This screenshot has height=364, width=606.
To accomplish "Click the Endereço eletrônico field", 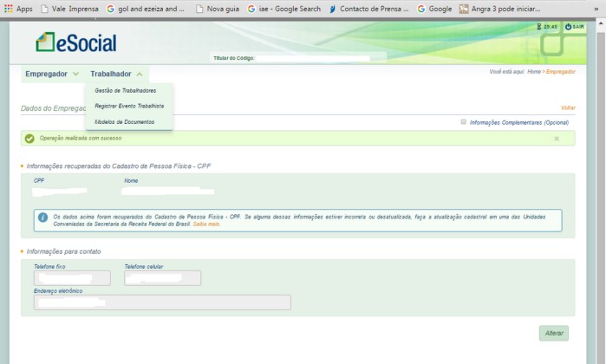I will [162, 302].
